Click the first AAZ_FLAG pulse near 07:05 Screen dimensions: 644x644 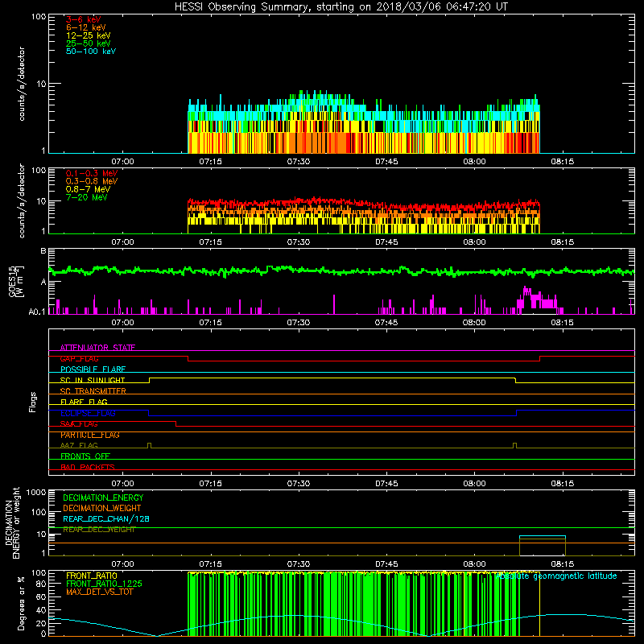coord(149,445)
